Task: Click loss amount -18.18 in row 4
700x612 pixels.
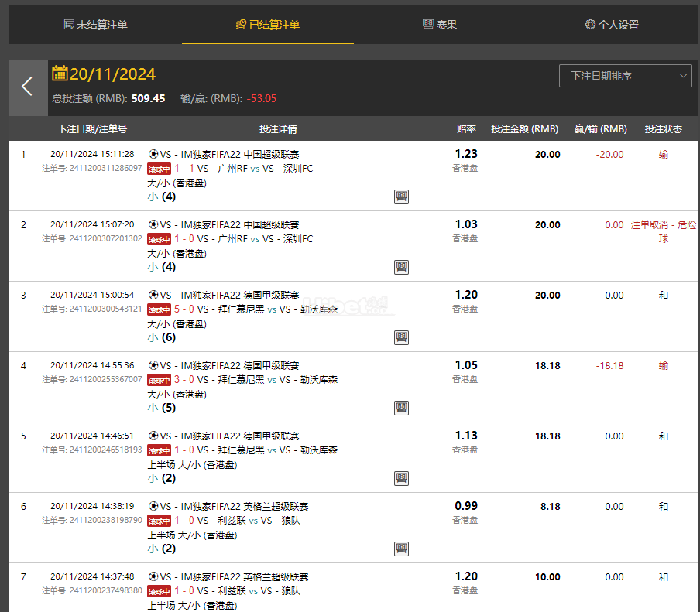Action: click(x=610, y=366)
